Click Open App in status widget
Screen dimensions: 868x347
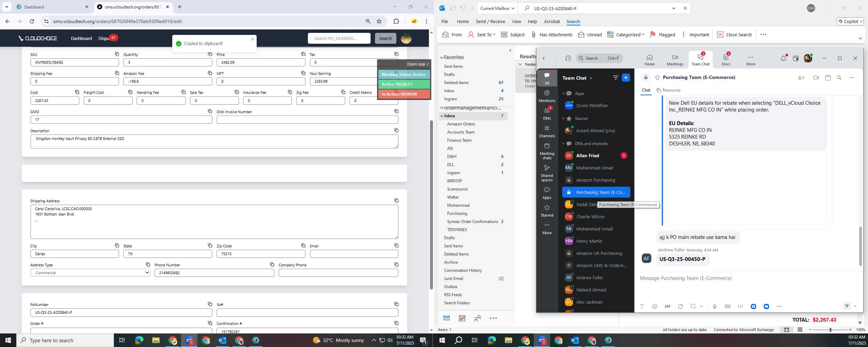point(418,64)
